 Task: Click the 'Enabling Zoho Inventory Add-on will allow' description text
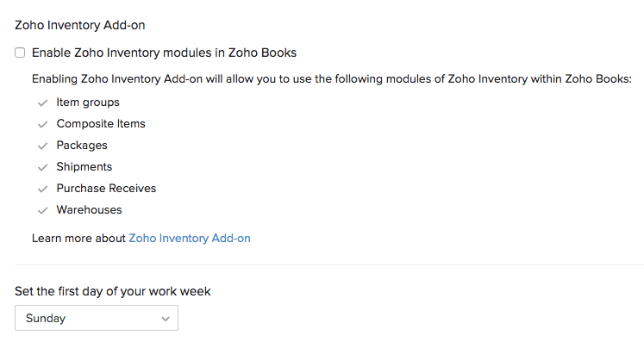(332, 79)
